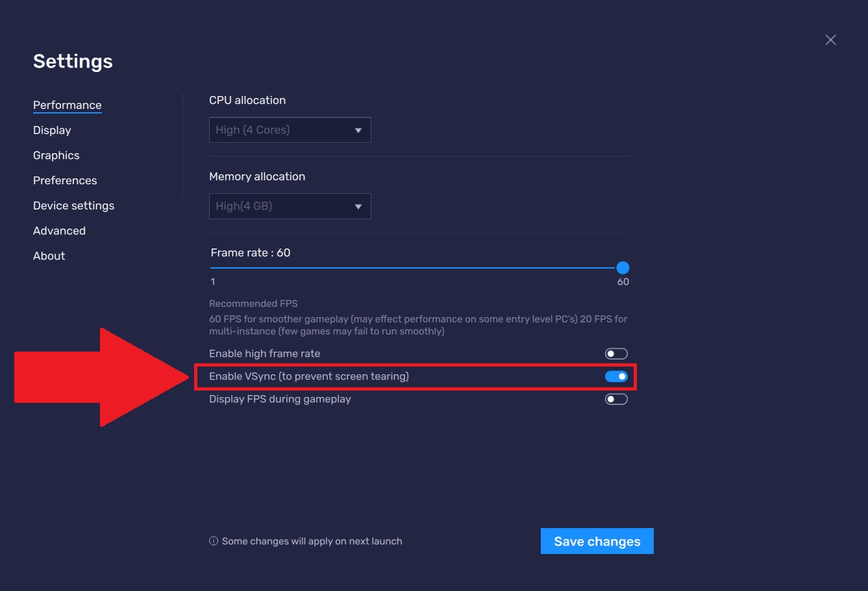The height and width of the screenshot is (591, 868).
Task: Click the Memory allocation dropdown arrow
Action: pos(358,207)
